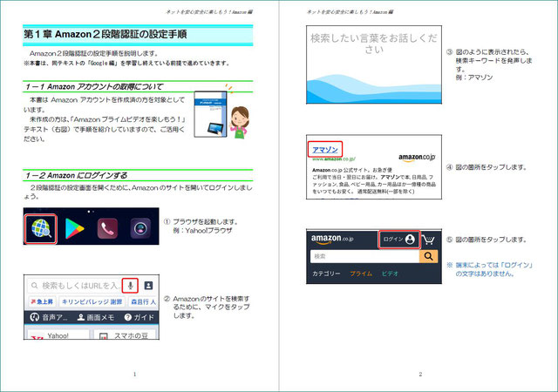Click the 急上昇 trending tag
This screenshot has height=392, width=558.
click(x=42, y=301)
